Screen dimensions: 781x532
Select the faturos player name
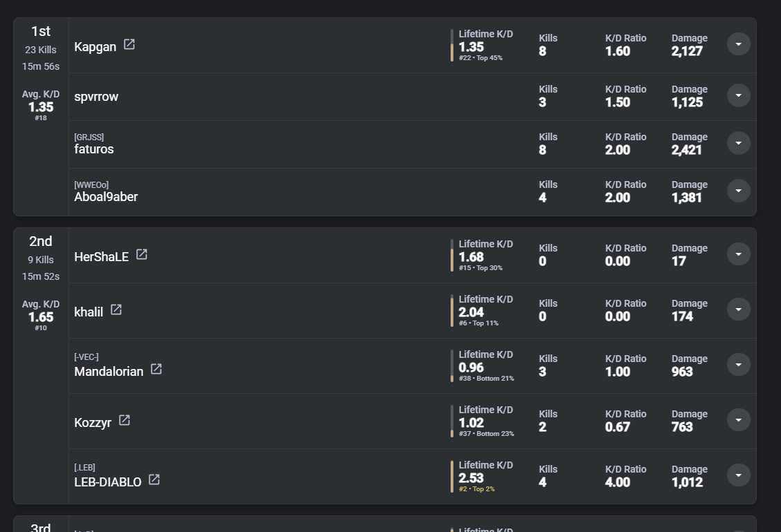point(94,149)
